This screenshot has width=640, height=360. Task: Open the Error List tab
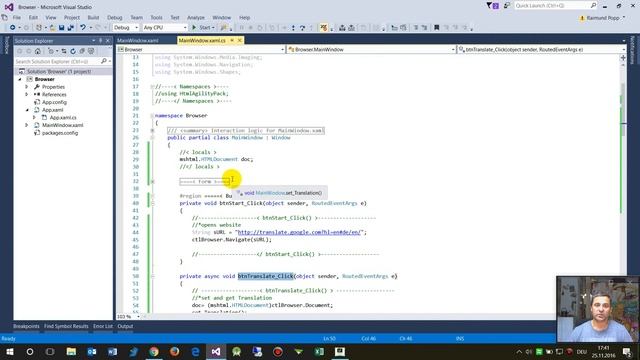[103, 326]
